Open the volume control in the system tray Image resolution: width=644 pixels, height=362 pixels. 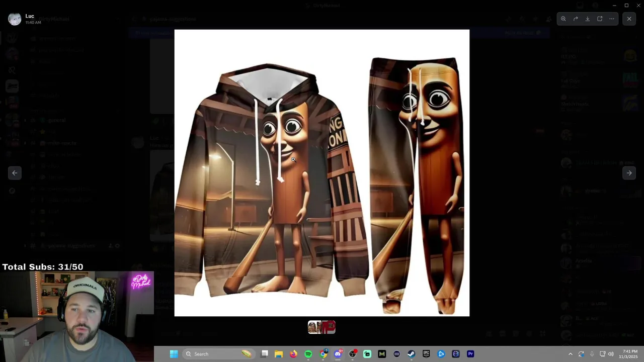coord(611,354)
